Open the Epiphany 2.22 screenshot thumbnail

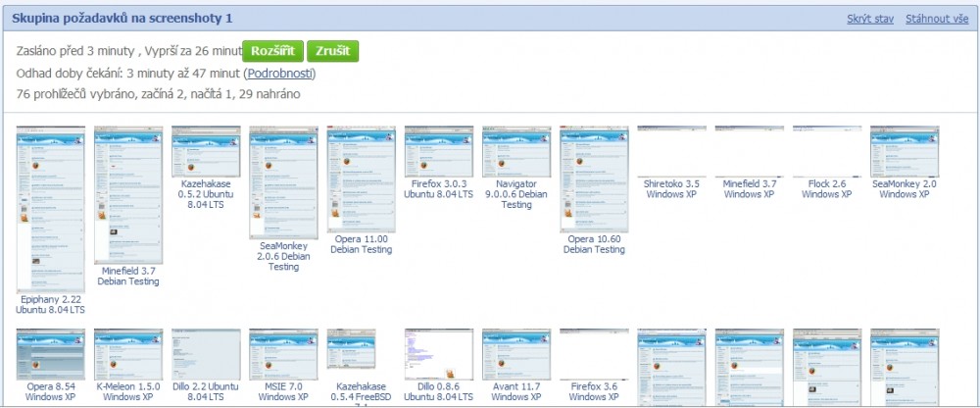pyautogui.click(x=51, y=208)
